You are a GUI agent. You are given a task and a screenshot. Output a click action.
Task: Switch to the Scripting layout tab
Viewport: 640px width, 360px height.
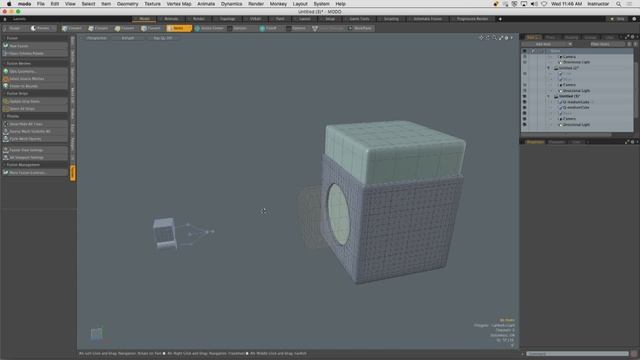pos(391,19)
